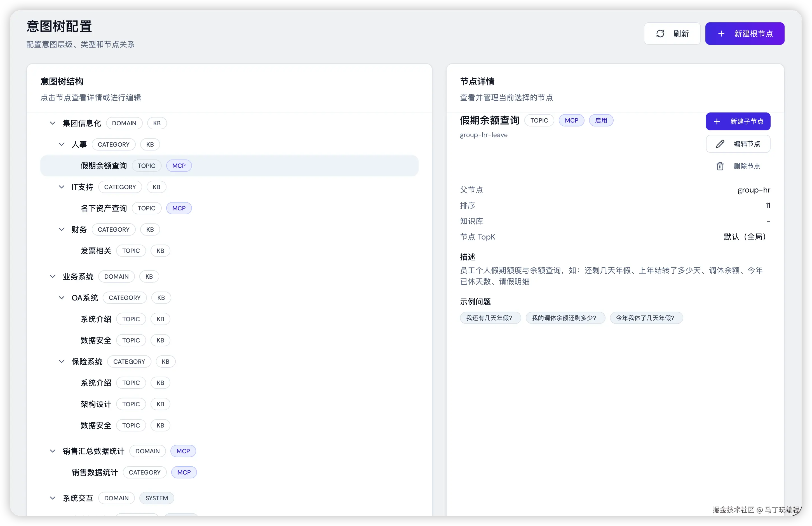812x526 pixels.
Task: Click the 集团信息化 node name
Action: [82, 123]
